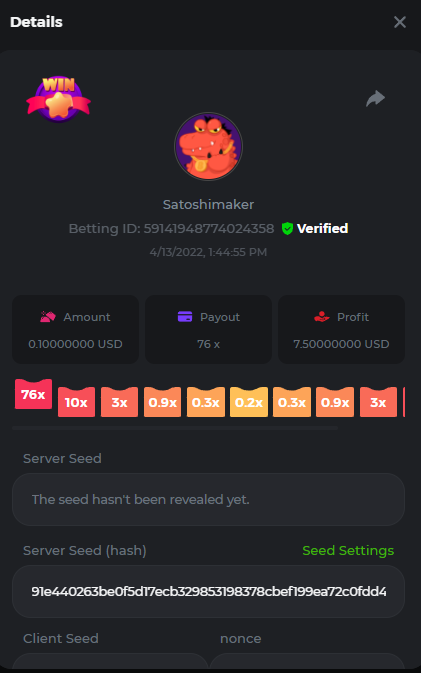421x673 pixels.
Task: Select the 0.2x multiplier tile
Action: pyautogui.click(x=249, y=402)
